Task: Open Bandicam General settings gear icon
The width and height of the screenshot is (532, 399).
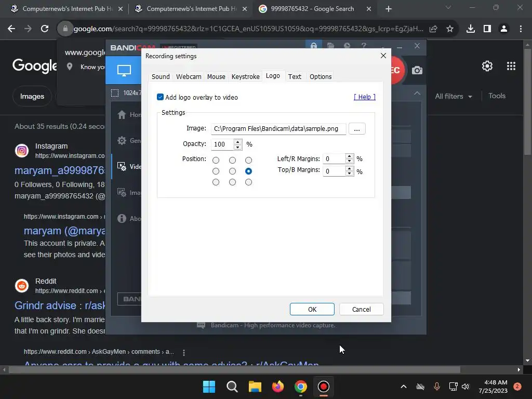Action: 122,140
